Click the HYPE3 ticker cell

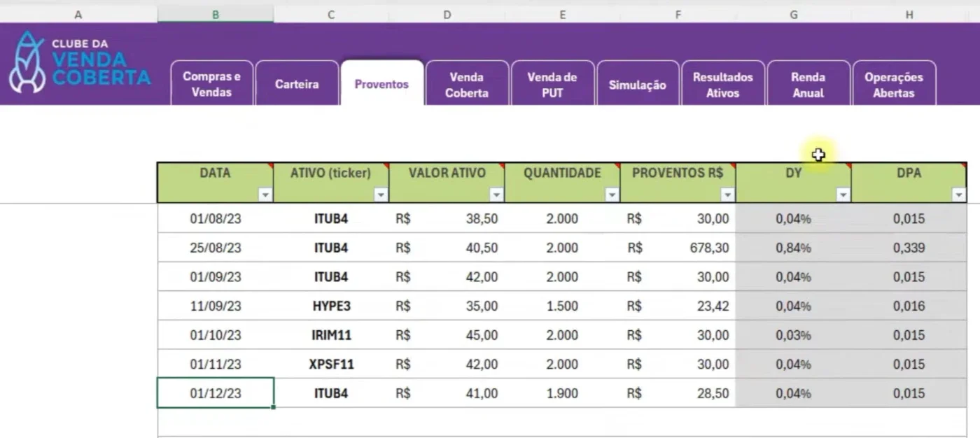[x=331, y=306]
